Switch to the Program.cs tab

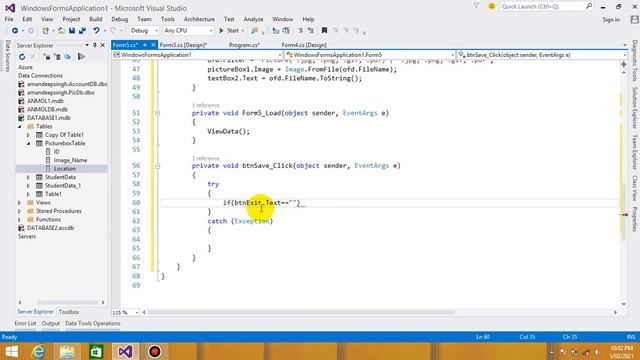point(244,45)
